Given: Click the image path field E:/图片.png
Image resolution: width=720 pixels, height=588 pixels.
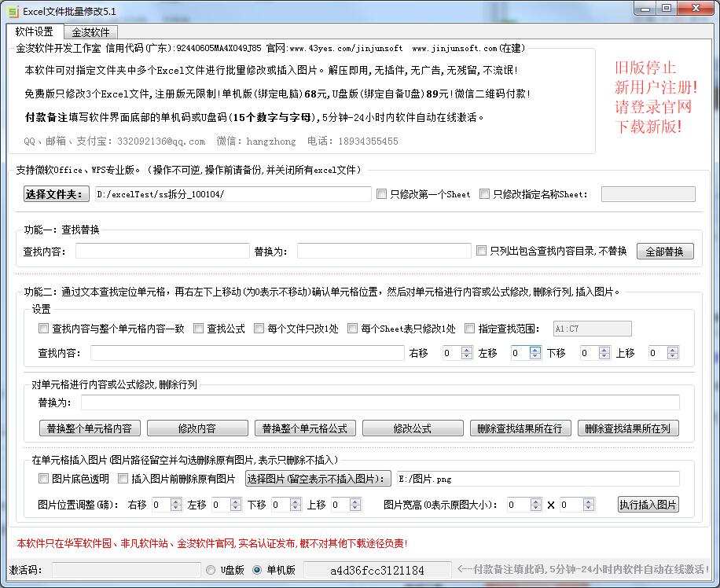Looking at the screenshot, I should (538, 479).
